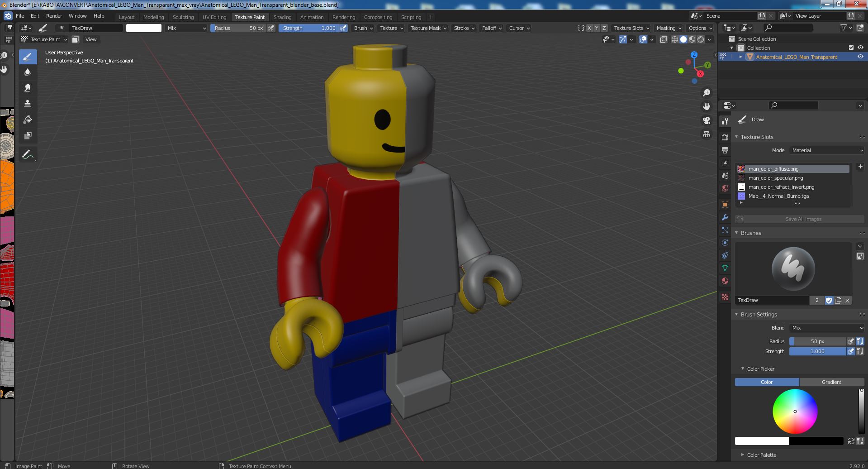This screenshot has width=868, height=469.
Task: Toggle Y axis symmetry
Action: tap(597, 28)
